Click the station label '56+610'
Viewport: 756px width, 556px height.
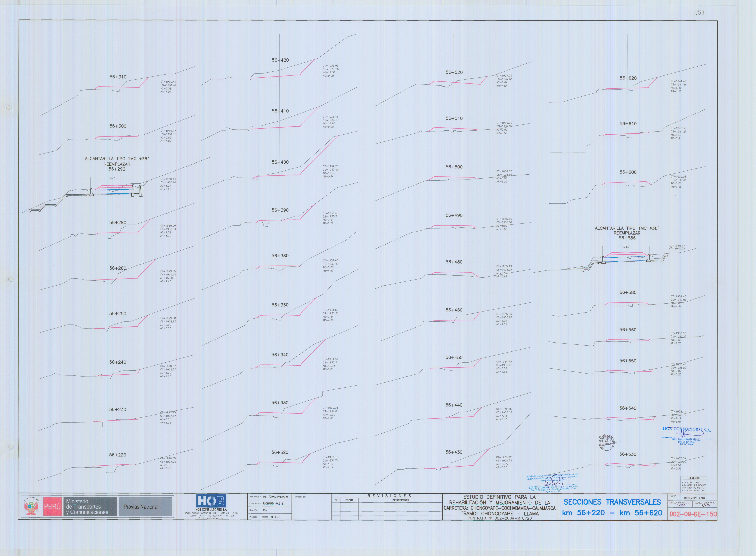click(628, 124)
